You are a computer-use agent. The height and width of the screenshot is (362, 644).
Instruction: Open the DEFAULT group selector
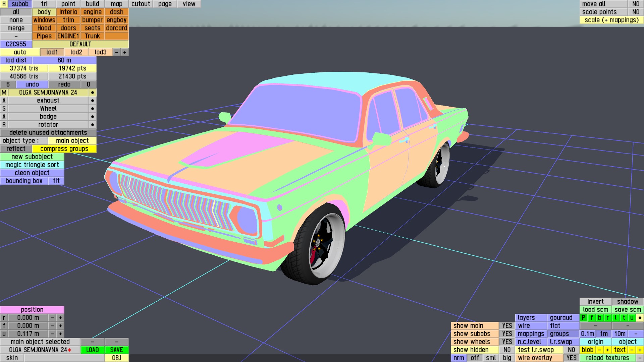pyautogui.click(x=80, y=44)
